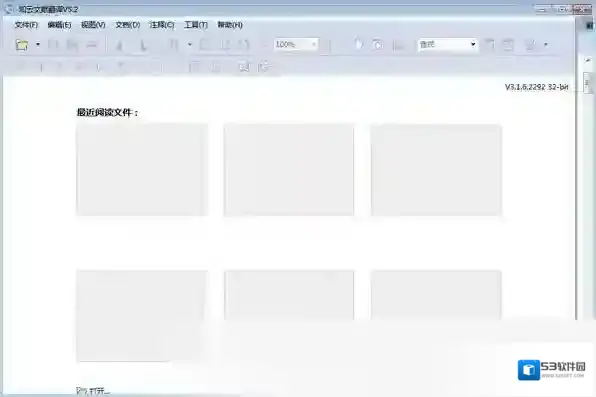The height and width of the screenshot is (397, 596).
Task: Open left recent file thumbnail in bottom row
Action: (x=142, y=316)
